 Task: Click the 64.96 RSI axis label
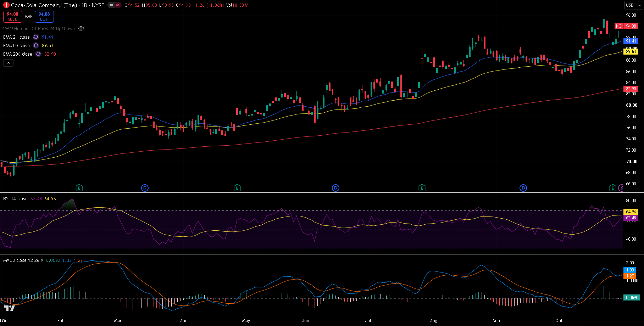[631, 212]
